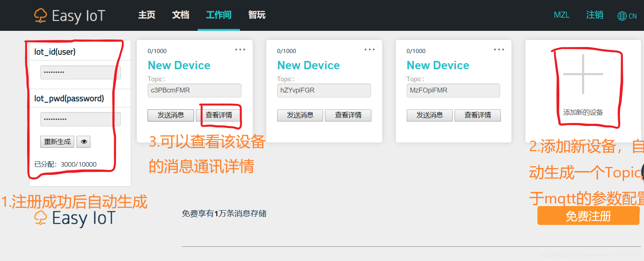
Task: Click 发送消息 for the c3PBcmFMR device
Action: (x=171, y=115)
